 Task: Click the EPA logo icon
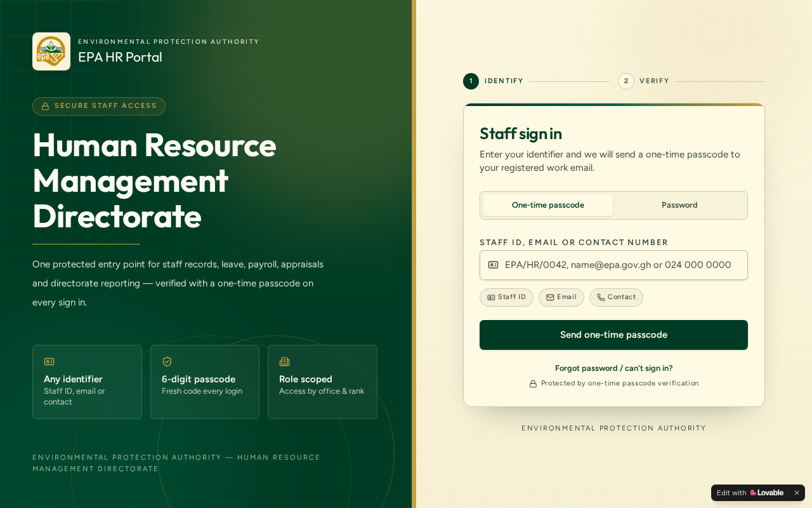(x=51, y=51)
